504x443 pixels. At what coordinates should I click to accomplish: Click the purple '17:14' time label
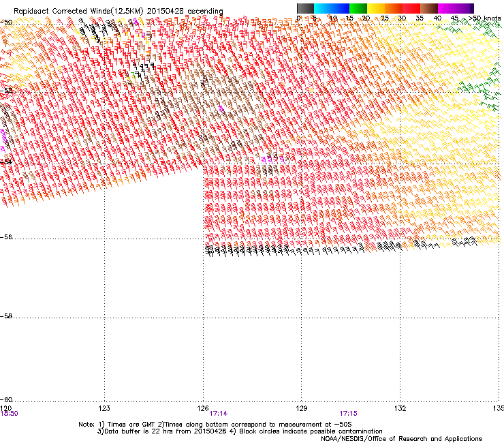(219, 414)
